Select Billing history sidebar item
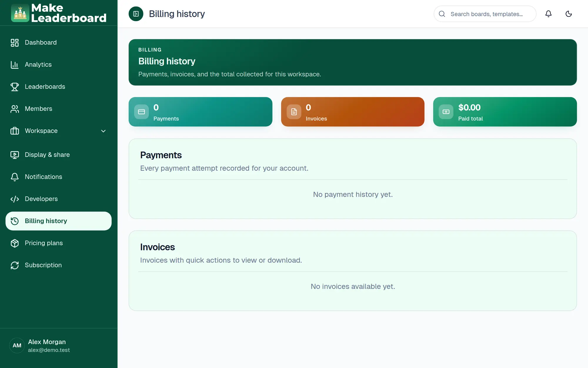The height and width of the screenshot is (368, 588). pos(59,221)
